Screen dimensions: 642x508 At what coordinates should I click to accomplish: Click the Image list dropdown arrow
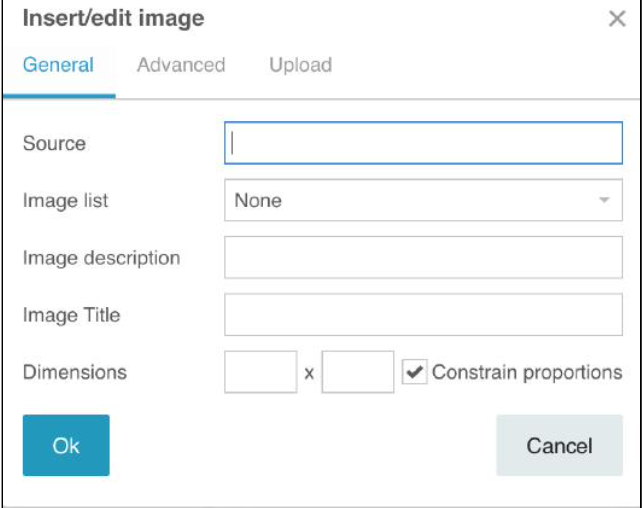click(x=604, y=200)
